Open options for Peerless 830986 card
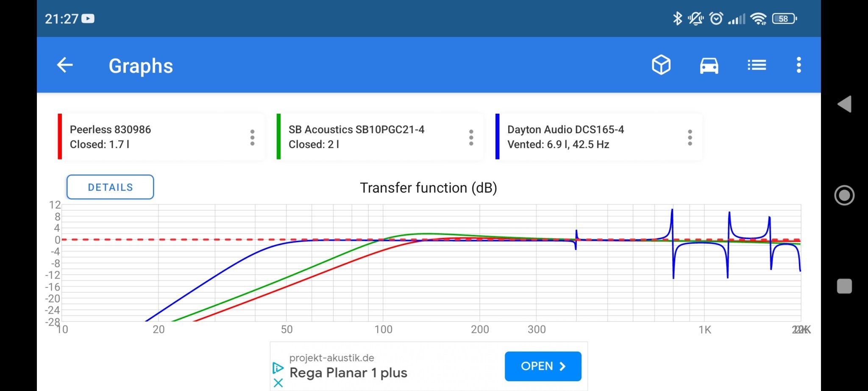This screenshot has width=868, height=391. pos(253,138)
